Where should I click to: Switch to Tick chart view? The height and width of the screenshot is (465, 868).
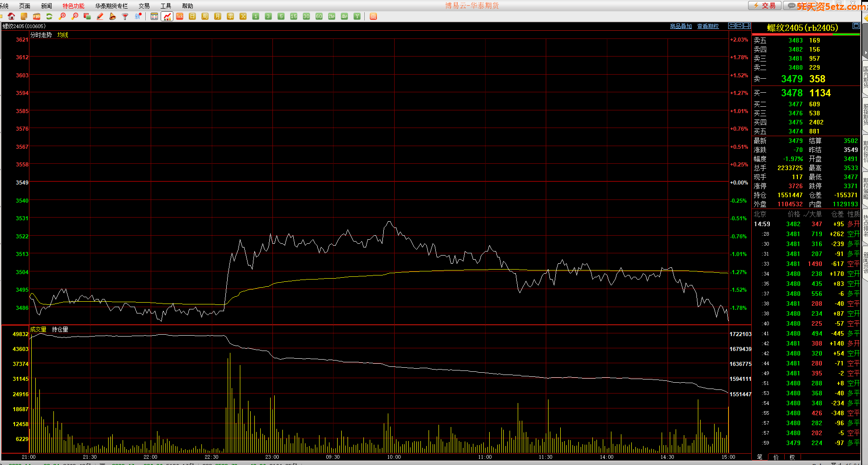[x=180, y=16]
